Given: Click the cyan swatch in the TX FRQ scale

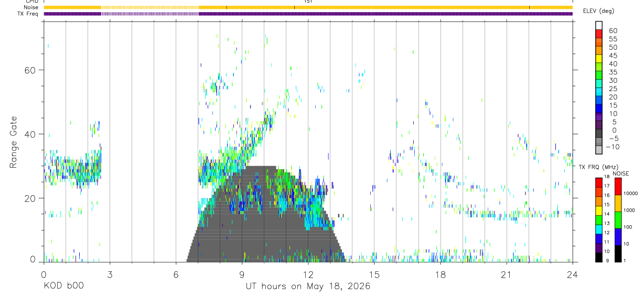Looking at the screenshot, I should point(599,229).
